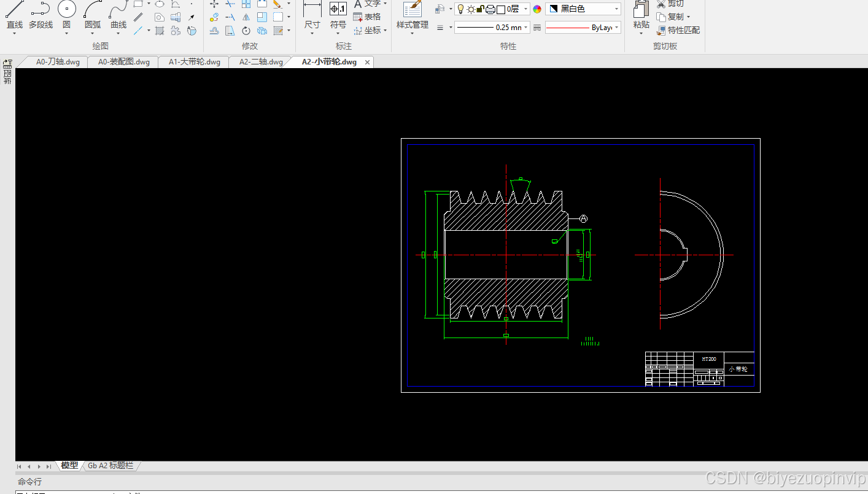The image size is (868, 494).
Task: Open the 图册 side panel tab
Action: 7,72
